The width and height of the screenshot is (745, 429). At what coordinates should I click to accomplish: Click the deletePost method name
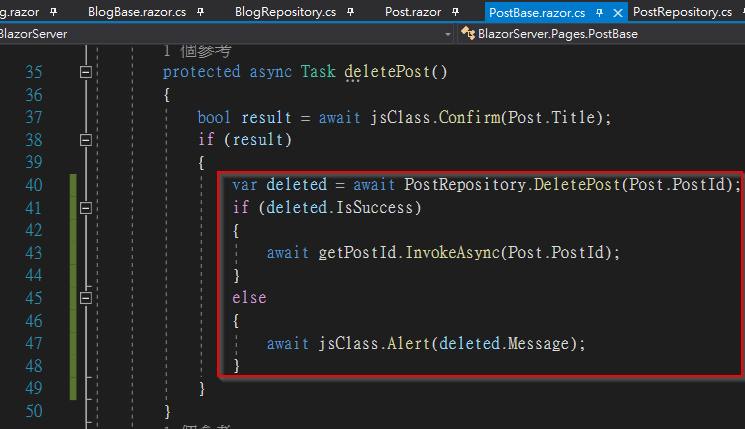pos(387,72)
